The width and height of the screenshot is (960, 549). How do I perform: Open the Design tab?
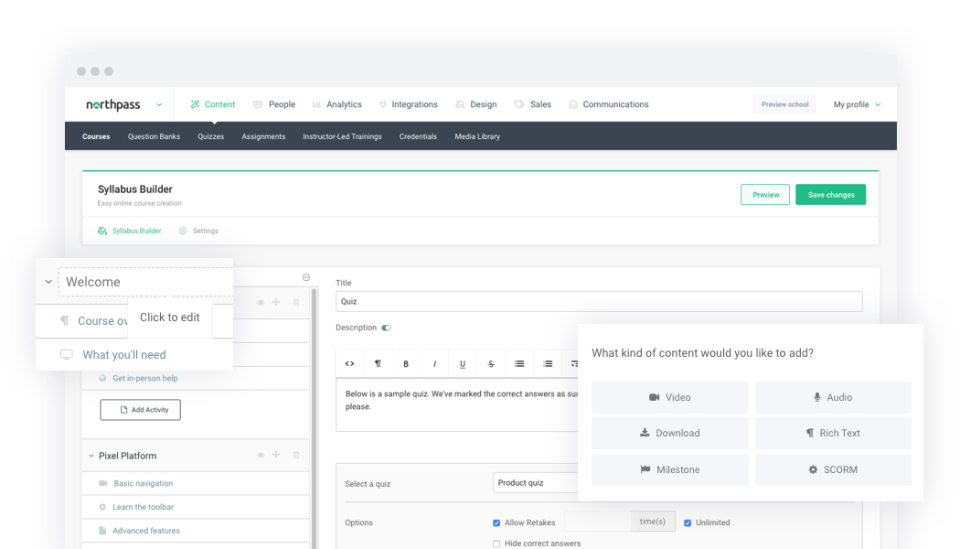(476, 105)
